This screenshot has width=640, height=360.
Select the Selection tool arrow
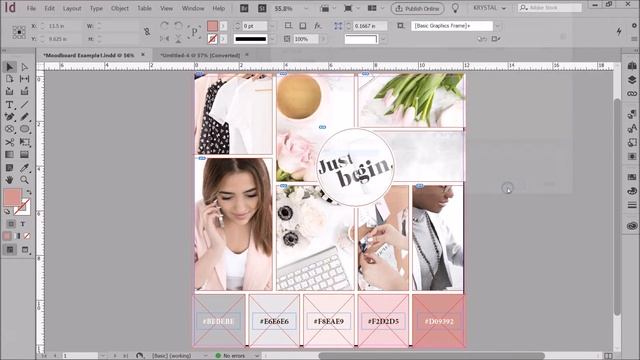pos(10,67)
